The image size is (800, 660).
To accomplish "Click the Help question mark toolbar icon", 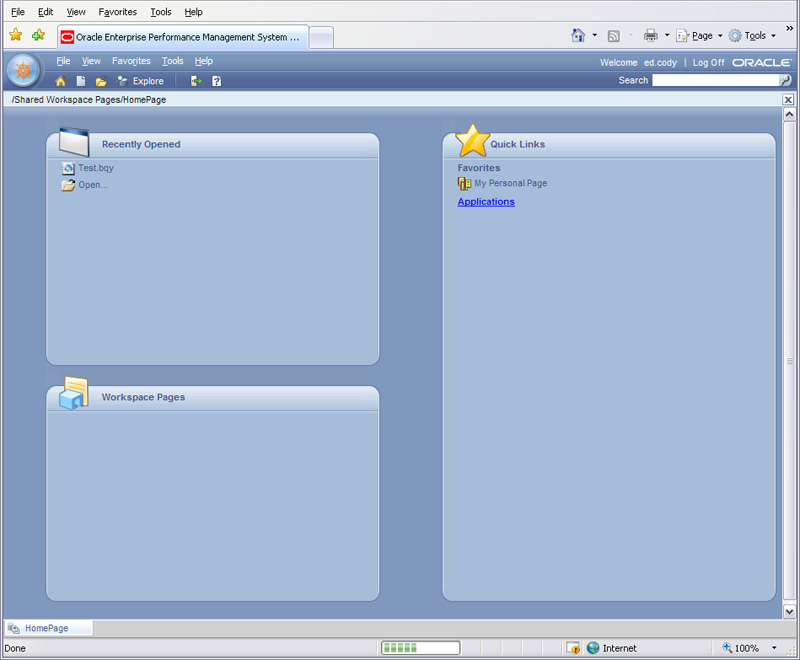I will point(216,81).
